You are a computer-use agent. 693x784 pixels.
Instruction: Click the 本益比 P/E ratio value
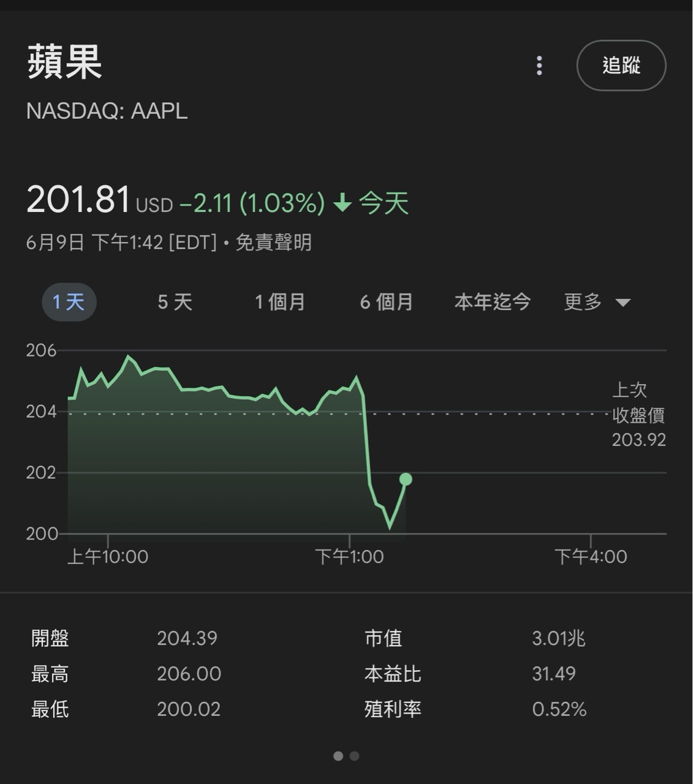(x=553, y=674)
